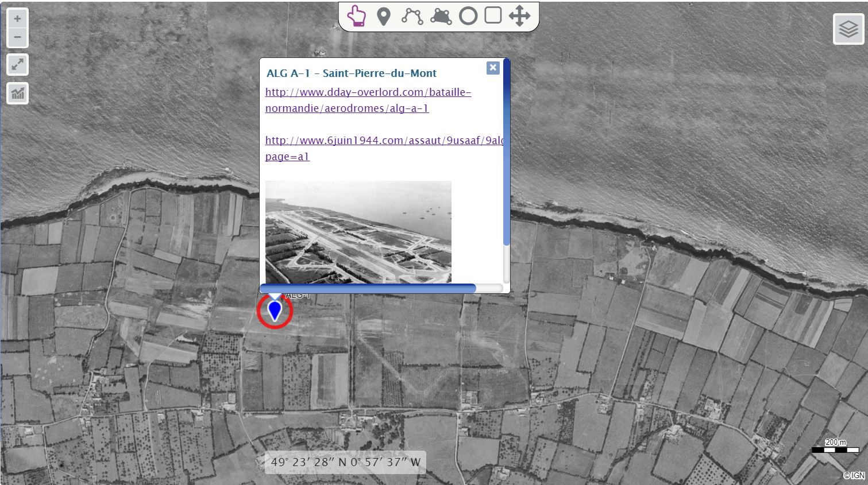Image resolution: width=868 pixels, height=485 pixels.
Task: Click the popup horizontal scrollbar
Action: (368, 288)
